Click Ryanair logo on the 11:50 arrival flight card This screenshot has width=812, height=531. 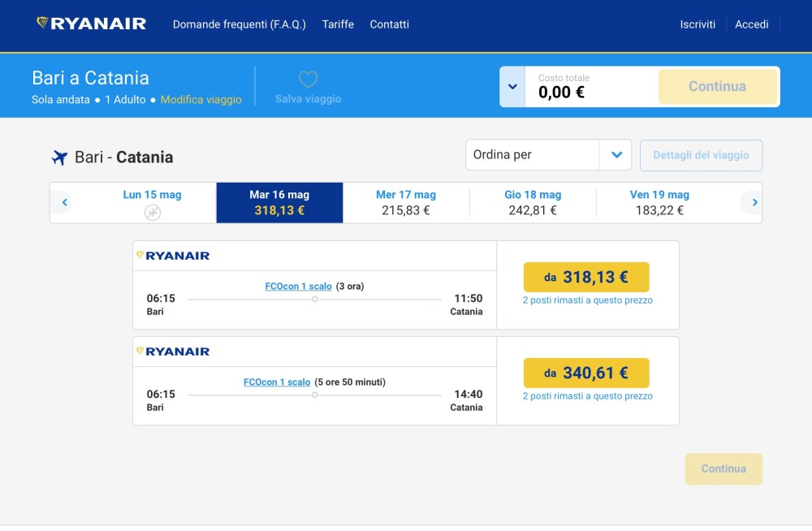[173, 256]
